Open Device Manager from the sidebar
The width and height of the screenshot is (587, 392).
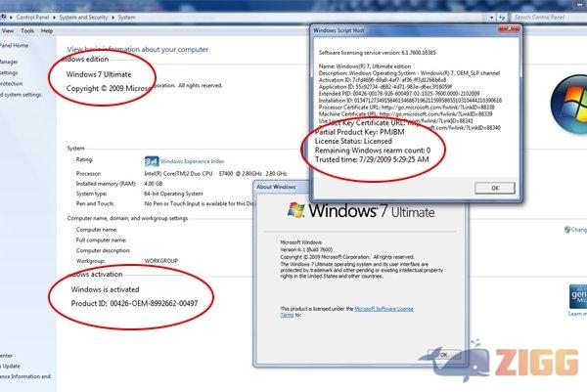(9, 62)
